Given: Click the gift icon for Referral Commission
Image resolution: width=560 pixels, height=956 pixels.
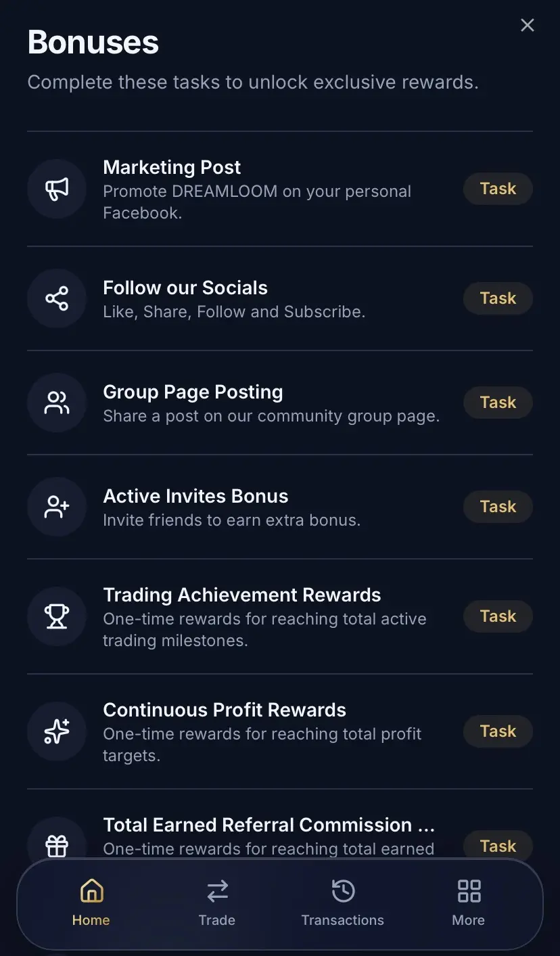Looking at the screenshot, I should (57, 846).
